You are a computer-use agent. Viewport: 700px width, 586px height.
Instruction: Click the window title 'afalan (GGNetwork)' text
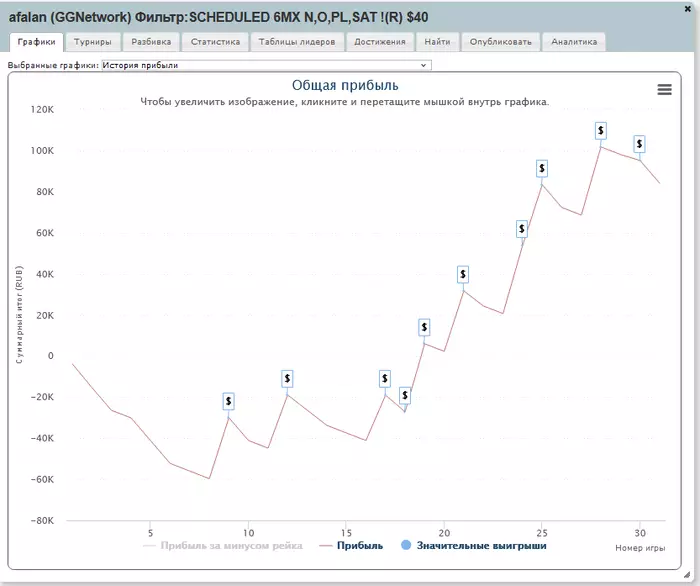pos(70,17)
